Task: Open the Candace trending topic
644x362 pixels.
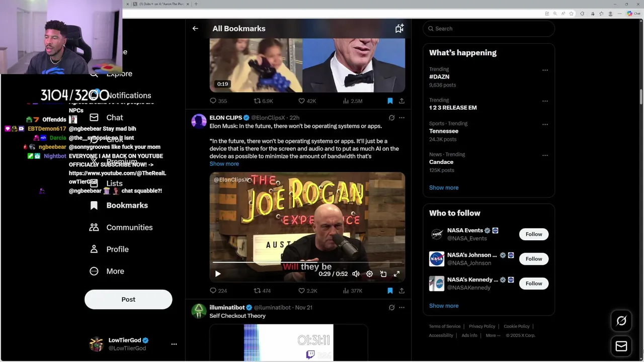Action: [489, 162]
